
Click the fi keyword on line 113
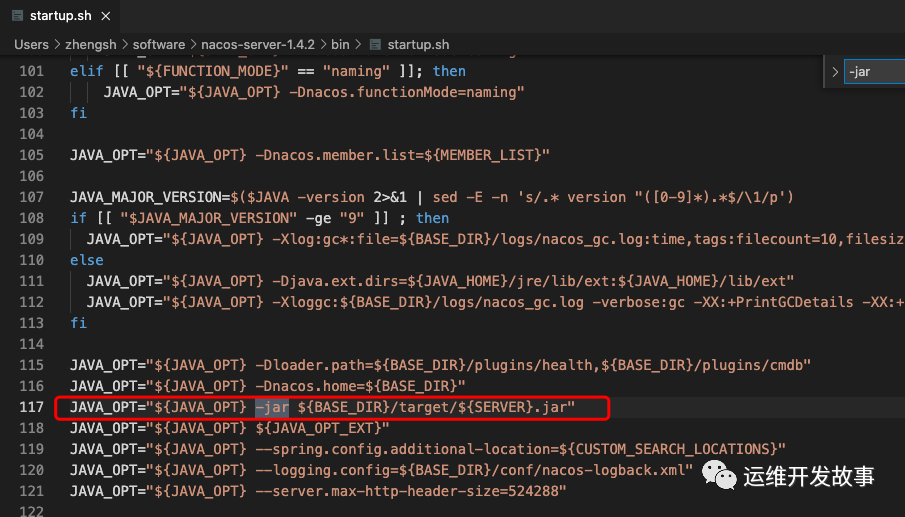[78, 323]
